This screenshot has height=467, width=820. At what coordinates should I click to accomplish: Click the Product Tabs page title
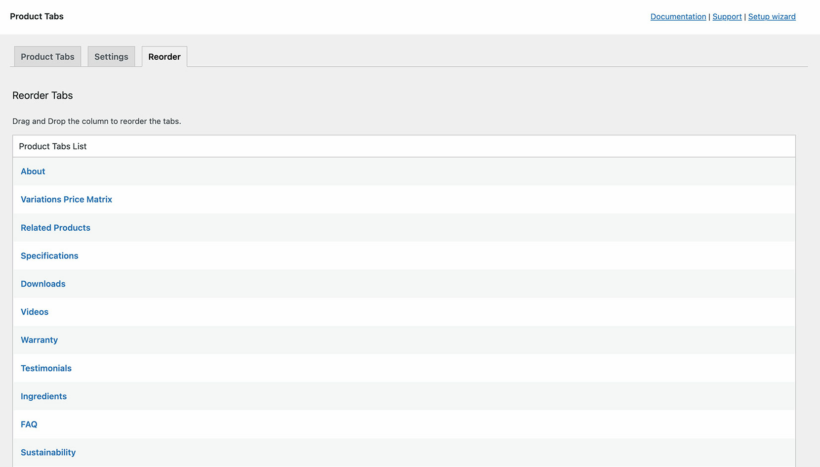coord(37,17)
